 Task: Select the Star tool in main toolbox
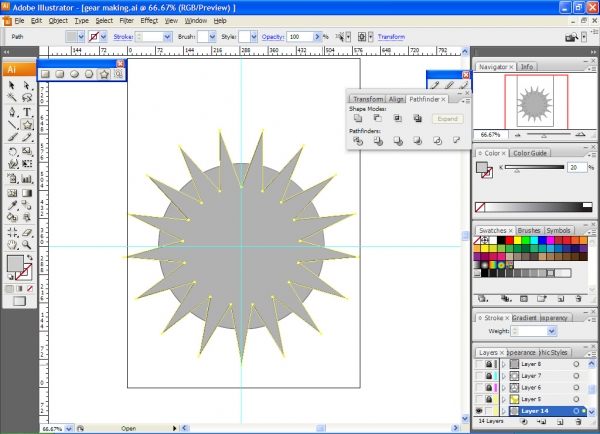[27, 125]
